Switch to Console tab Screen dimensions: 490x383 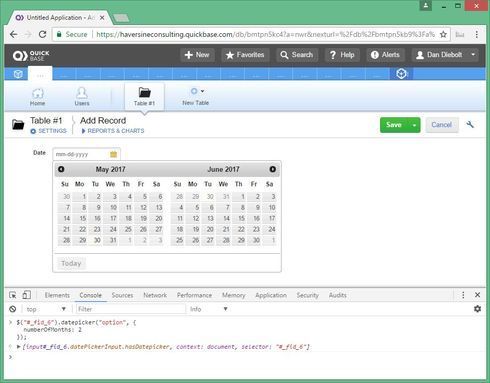click(90, 295)
